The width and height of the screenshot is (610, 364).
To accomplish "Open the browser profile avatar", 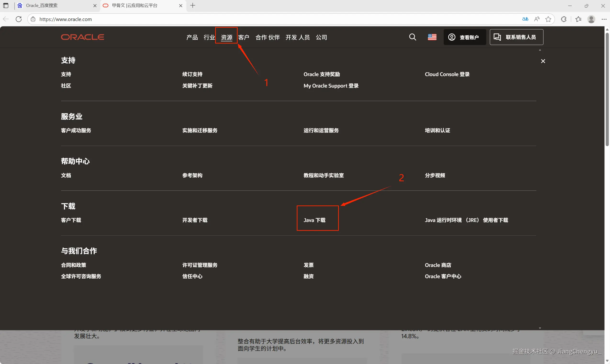I will coord(591,19).
